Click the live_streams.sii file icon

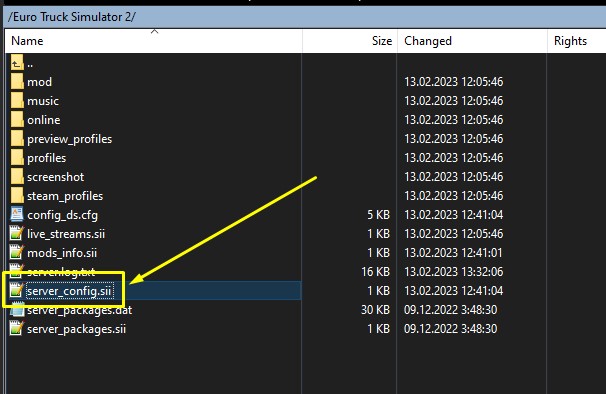point(17,233)
